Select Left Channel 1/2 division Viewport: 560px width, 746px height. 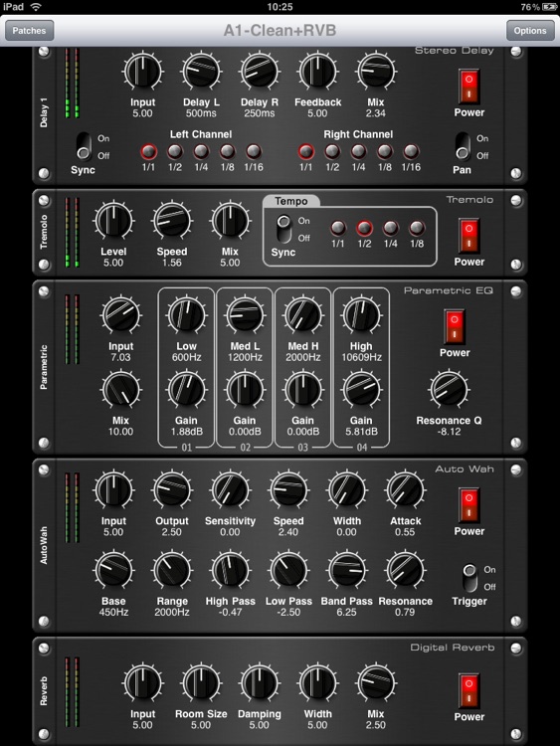(175, 152)
